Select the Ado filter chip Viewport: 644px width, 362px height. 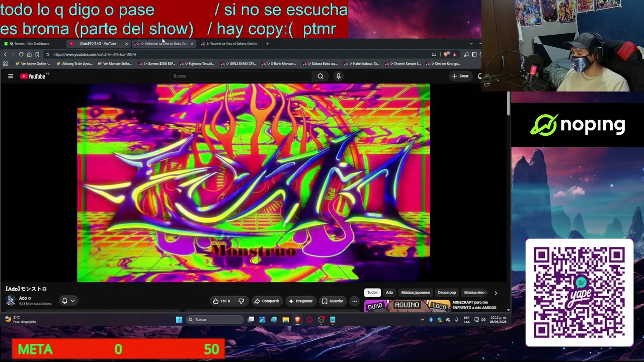coord(389,293)
